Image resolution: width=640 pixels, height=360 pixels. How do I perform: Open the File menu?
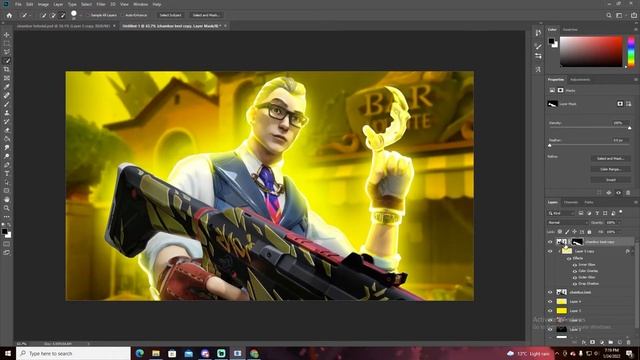click(18, 4)
